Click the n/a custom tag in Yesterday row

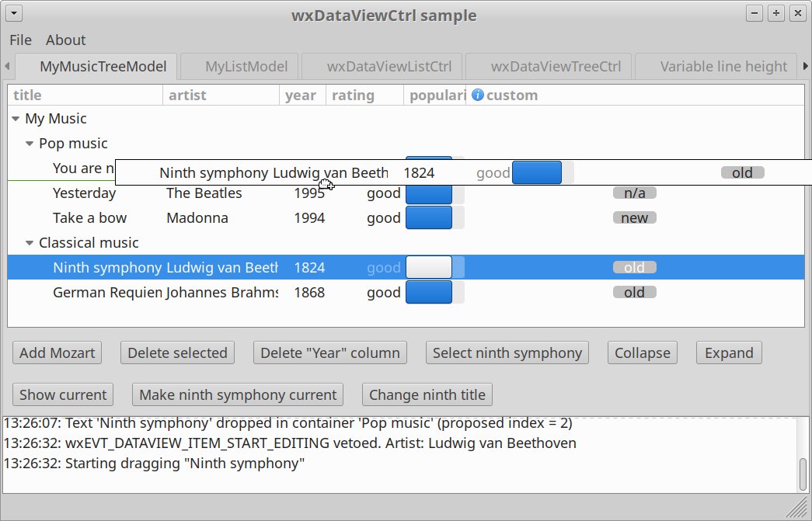[x=634, y=193]
